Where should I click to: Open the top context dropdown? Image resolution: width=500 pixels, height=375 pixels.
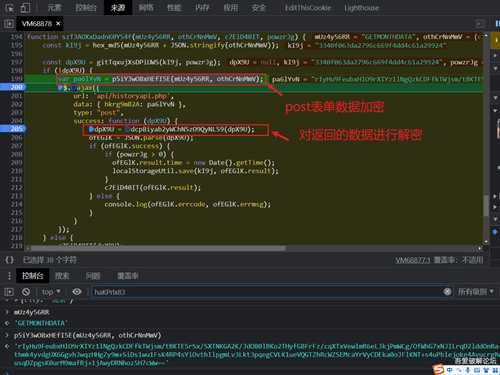coord(51,292)
